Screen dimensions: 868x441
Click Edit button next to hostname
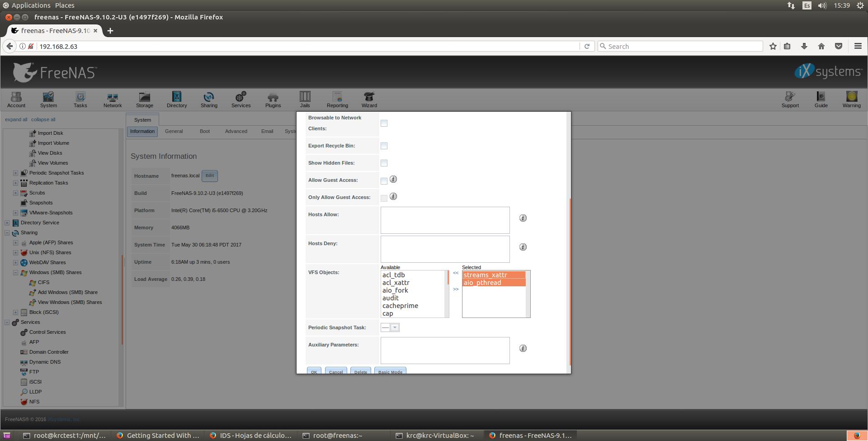pos(210,175)
